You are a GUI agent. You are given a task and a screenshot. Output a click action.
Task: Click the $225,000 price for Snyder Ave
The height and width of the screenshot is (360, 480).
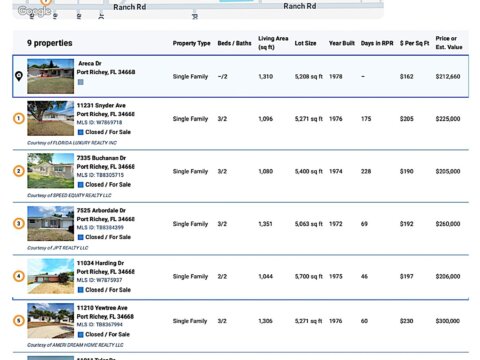[448, 119]
